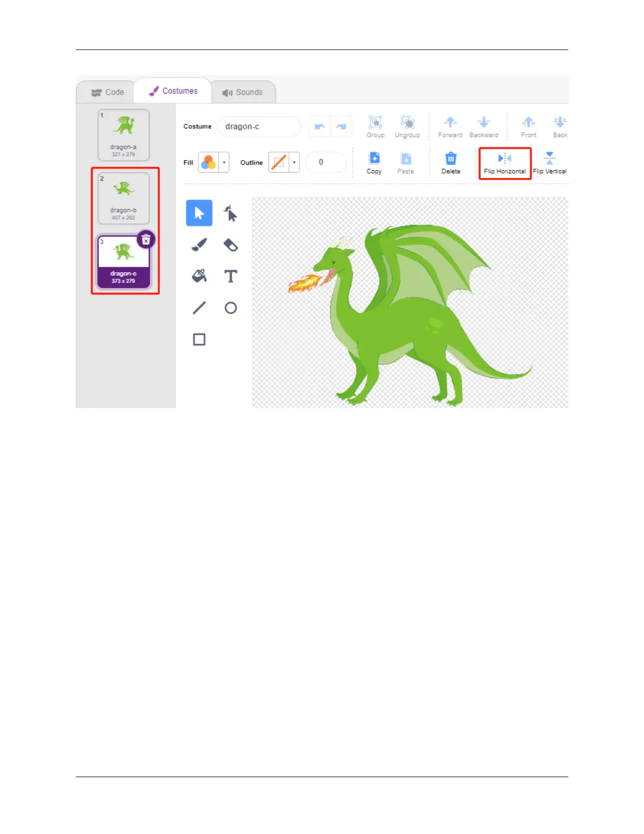
Task: Switch to the Code tab
Action: click(x=107, y=92)
